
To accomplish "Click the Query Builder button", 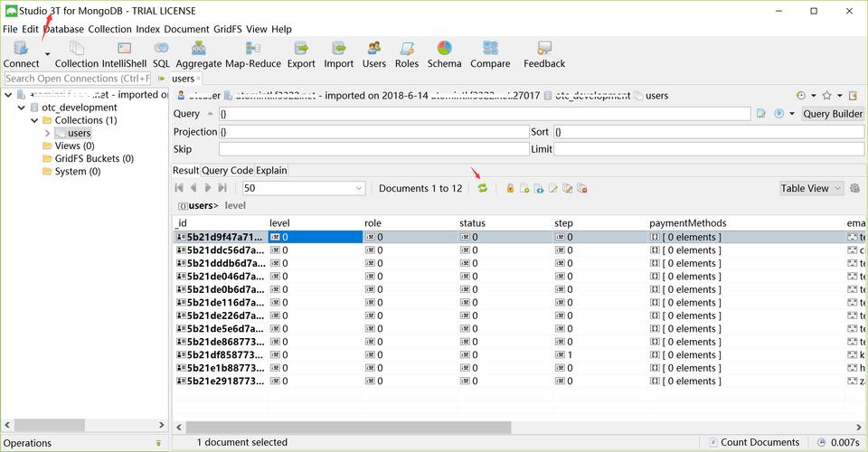I will (x=833, y=114).
